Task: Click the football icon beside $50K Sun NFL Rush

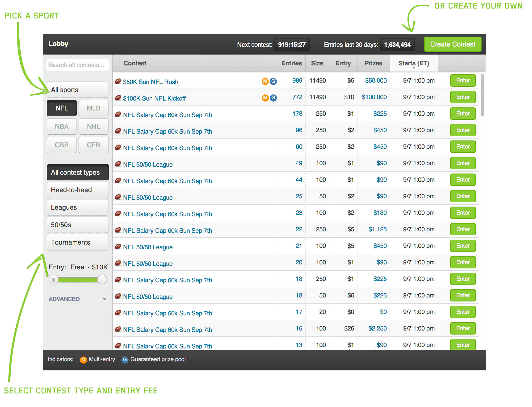Action: point(118,81)
